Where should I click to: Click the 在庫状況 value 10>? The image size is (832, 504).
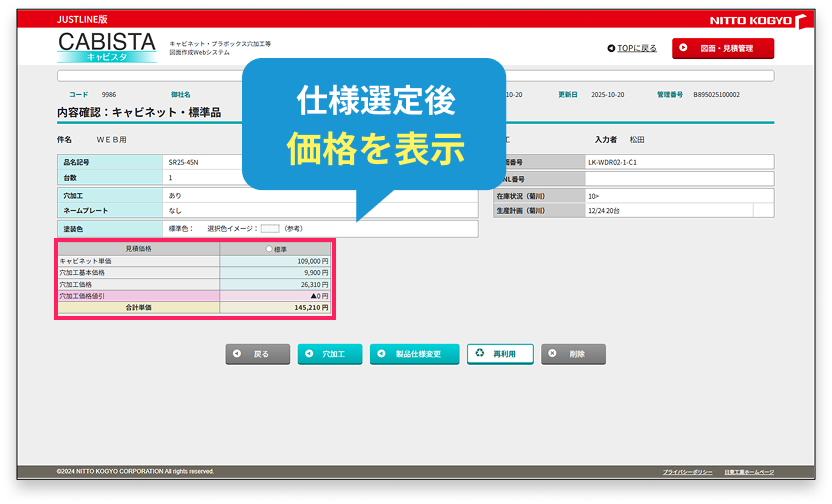(x=593, y=196)
